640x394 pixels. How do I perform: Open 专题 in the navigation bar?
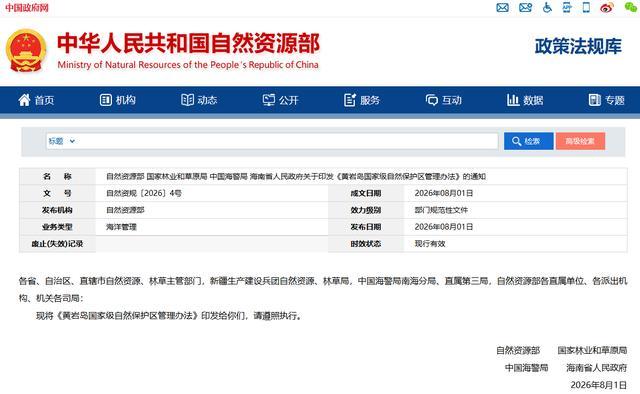click(615, 100)
